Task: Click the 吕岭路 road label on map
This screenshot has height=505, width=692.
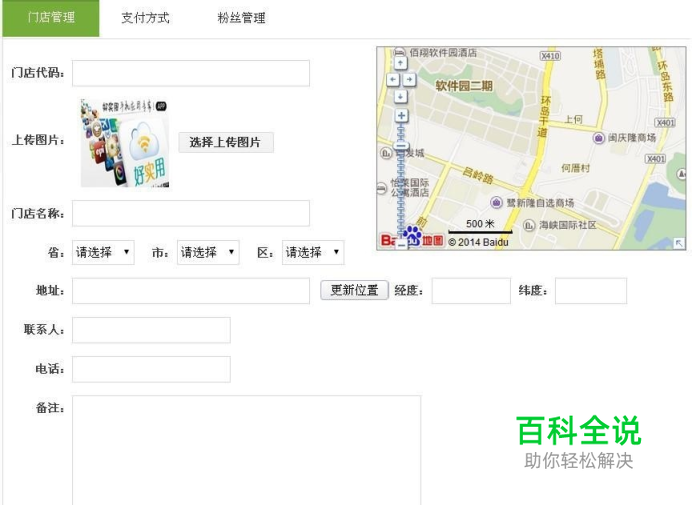Action: (478, 175)
